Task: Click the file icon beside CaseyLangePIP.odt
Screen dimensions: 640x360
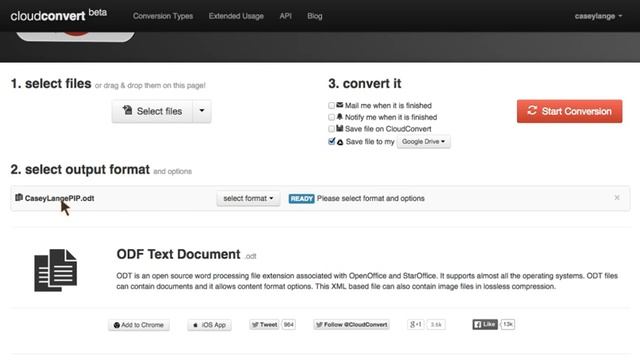Action: click(x=19, y=198)
